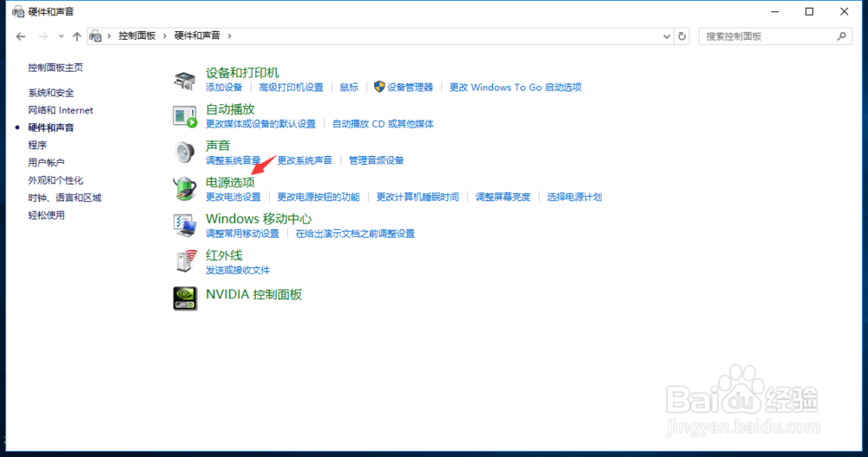Click 更改 Windows To Go 启动选项
Image resolution: width=868 pixels, height=457 pixels.
[x=516, y=88]
